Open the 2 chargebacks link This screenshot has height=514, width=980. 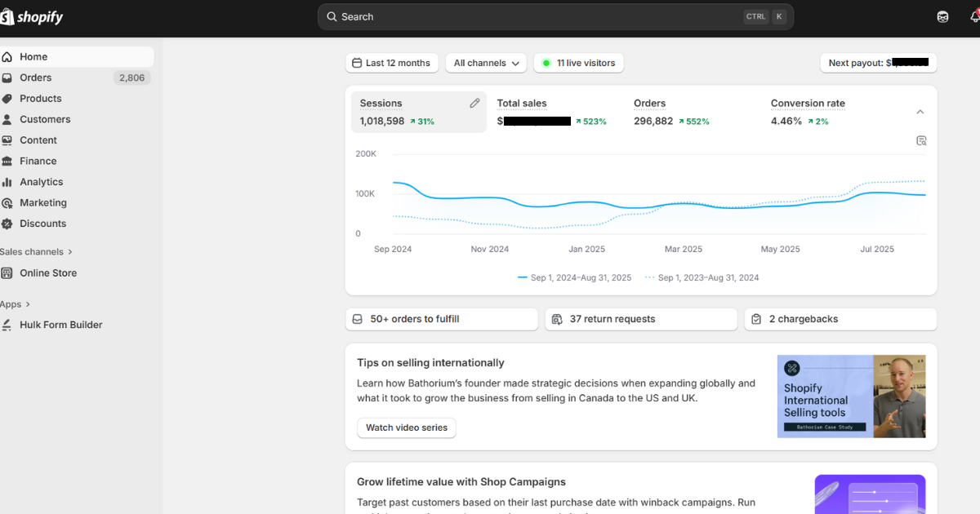(840, 319)
